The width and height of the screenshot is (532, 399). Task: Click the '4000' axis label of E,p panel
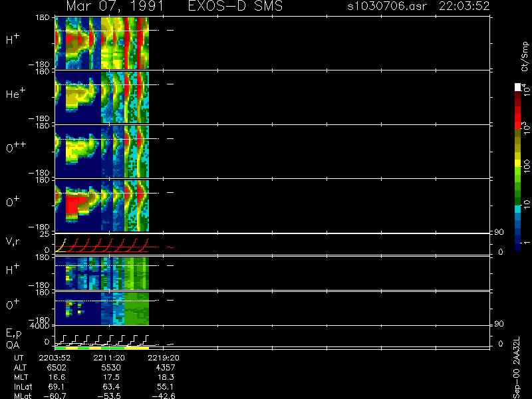(x=41, y=326)
